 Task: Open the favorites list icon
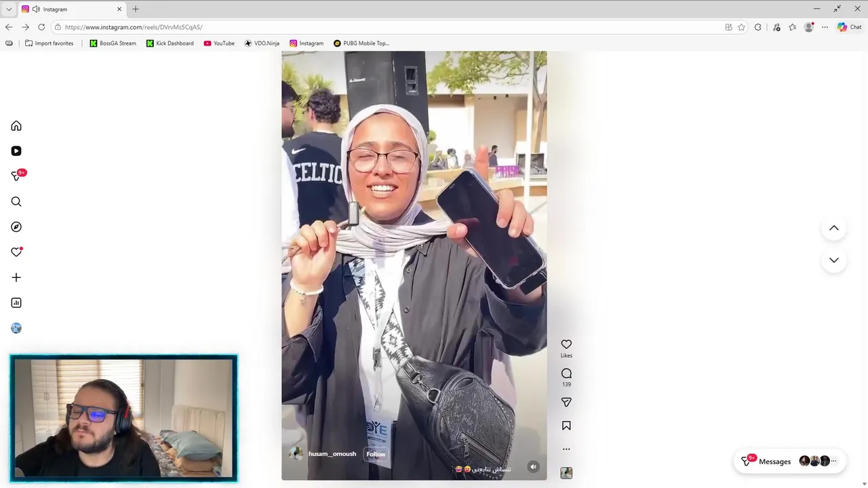792,27
